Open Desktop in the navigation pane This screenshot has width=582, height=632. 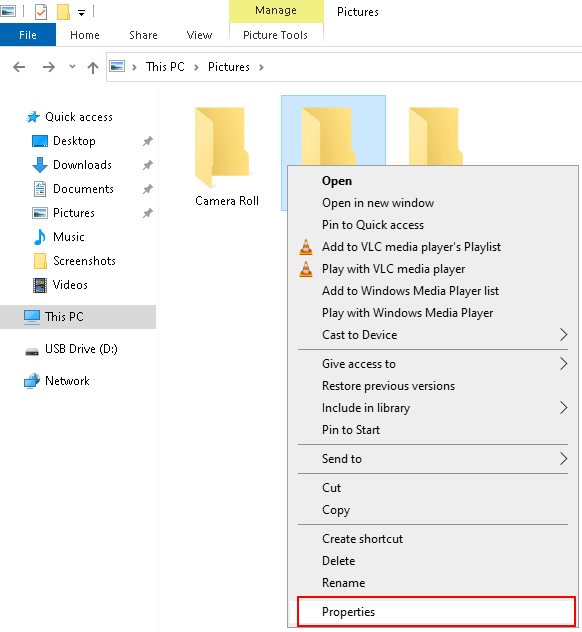[64, 141]
